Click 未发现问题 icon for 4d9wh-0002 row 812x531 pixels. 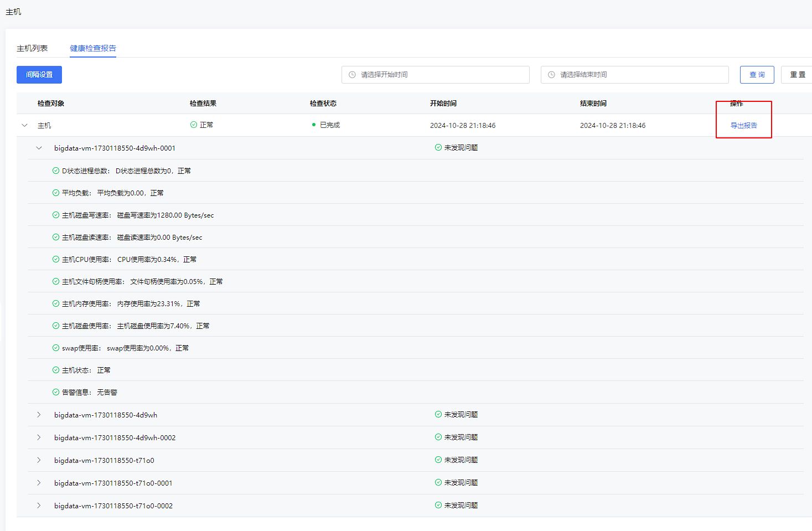pos(438,437)
